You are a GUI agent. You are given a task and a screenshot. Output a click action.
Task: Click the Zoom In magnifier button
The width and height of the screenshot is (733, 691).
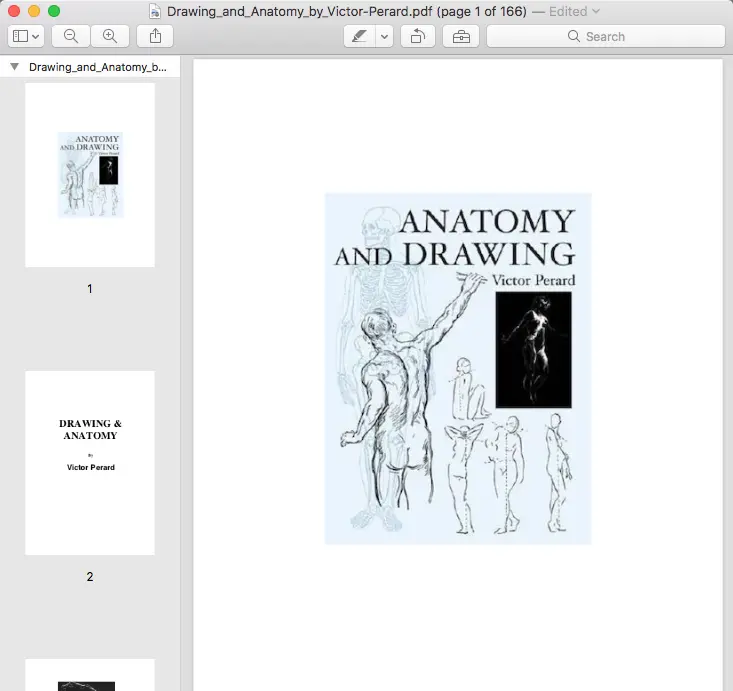(x=110, y=36)
